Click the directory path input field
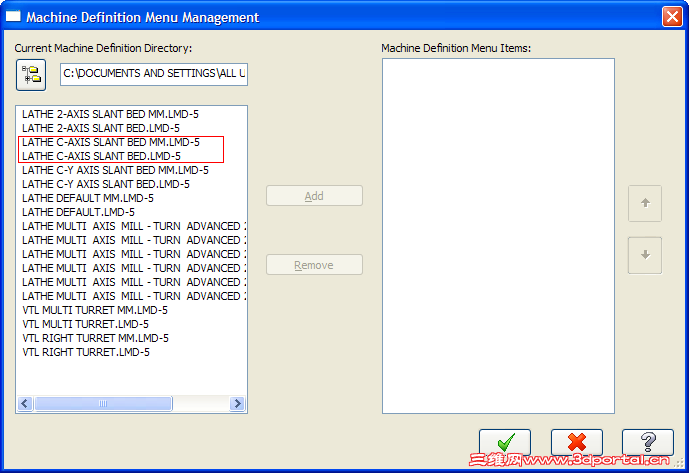Viewport: 689px width, 473px height. click(x=154, y=74)
